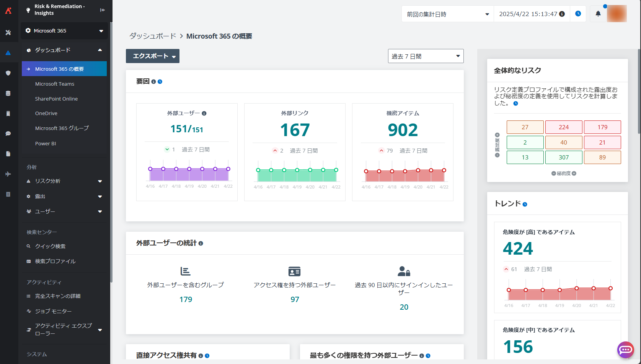This screenshot has height=364, width=641.
Task: Click the info icon beside 外部ユーザーの統計
Action: pos(201,243)
